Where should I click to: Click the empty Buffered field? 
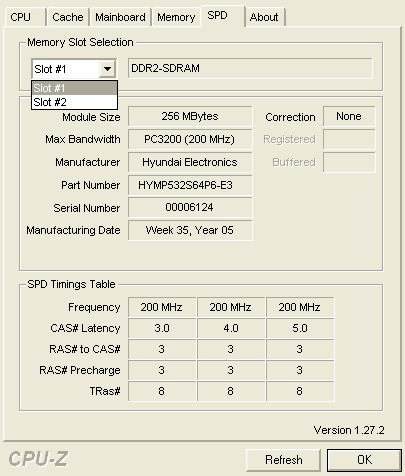pyautogui.click(x=349, y=162)
